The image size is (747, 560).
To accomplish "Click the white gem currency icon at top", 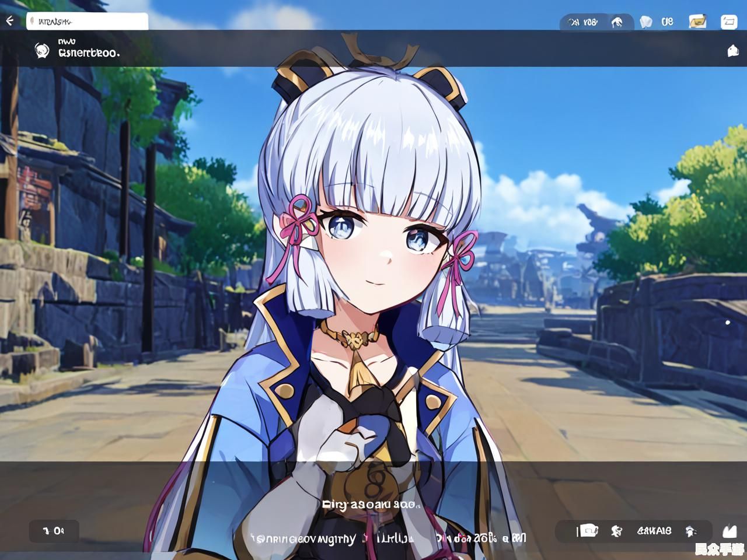I will click(645, 22).
